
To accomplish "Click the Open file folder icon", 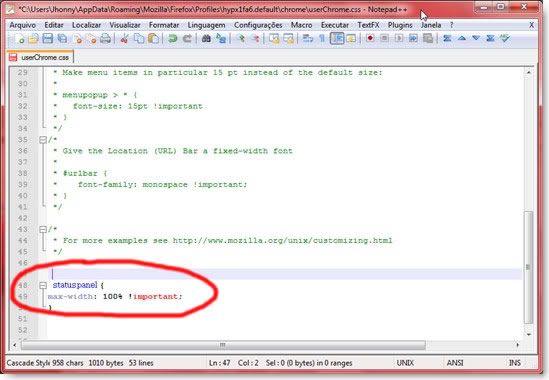I will [x=34, y=39].
